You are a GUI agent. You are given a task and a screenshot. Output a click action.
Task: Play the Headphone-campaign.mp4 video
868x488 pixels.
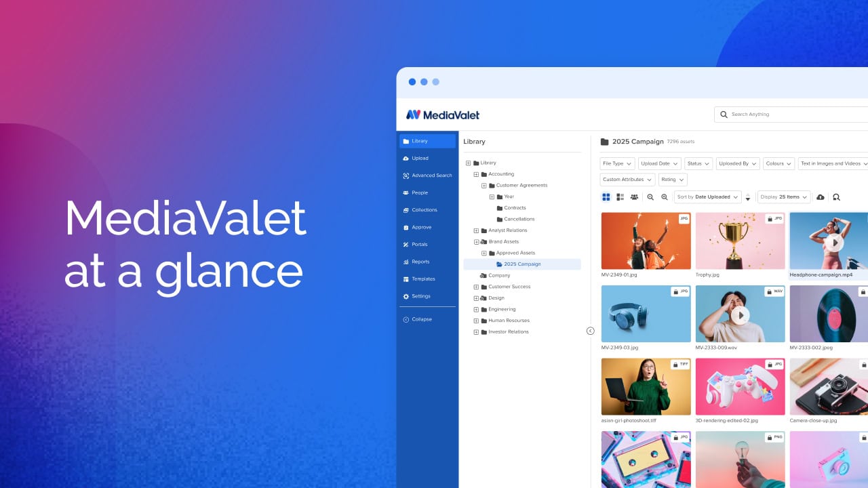click(834, 242)
